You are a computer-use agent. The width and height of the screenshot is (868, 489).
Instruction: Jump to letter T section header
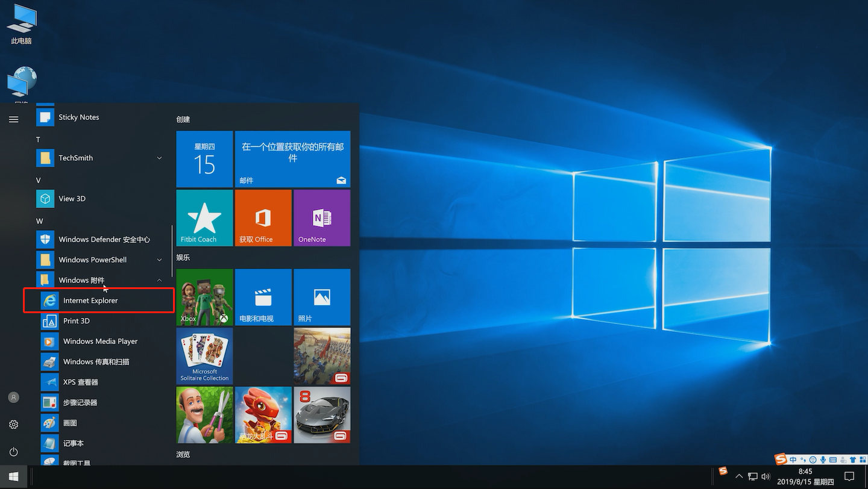coord(38,140)
